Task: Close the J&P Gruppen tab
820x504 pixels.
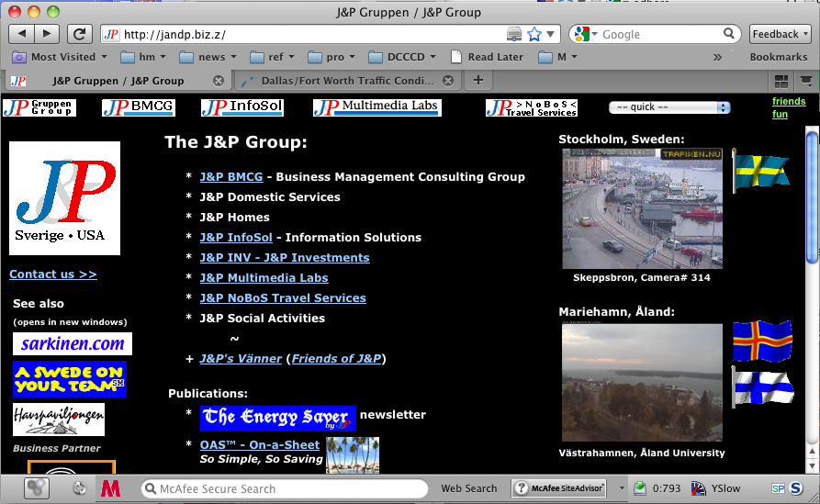Action: point(217,81)
